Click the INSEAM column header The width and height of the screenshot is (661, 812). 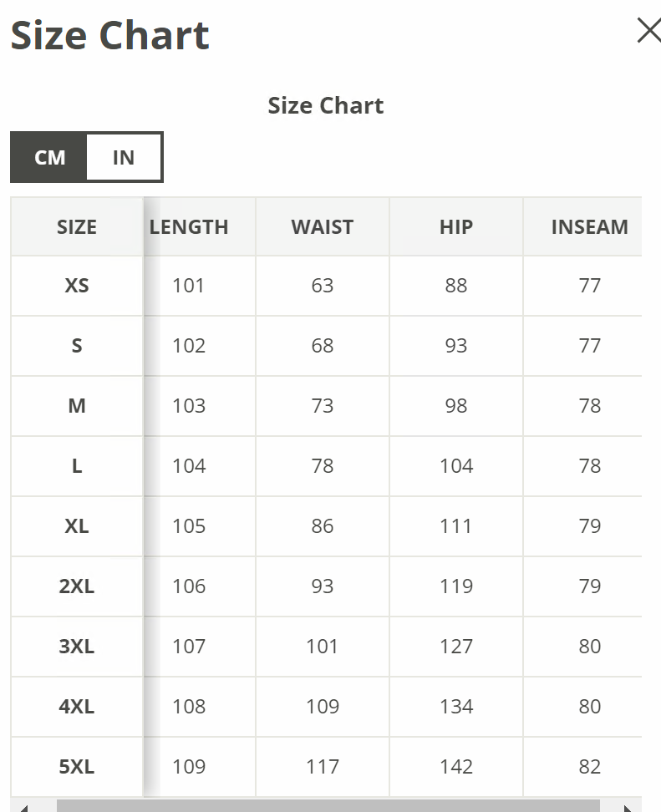coord(589,227)
